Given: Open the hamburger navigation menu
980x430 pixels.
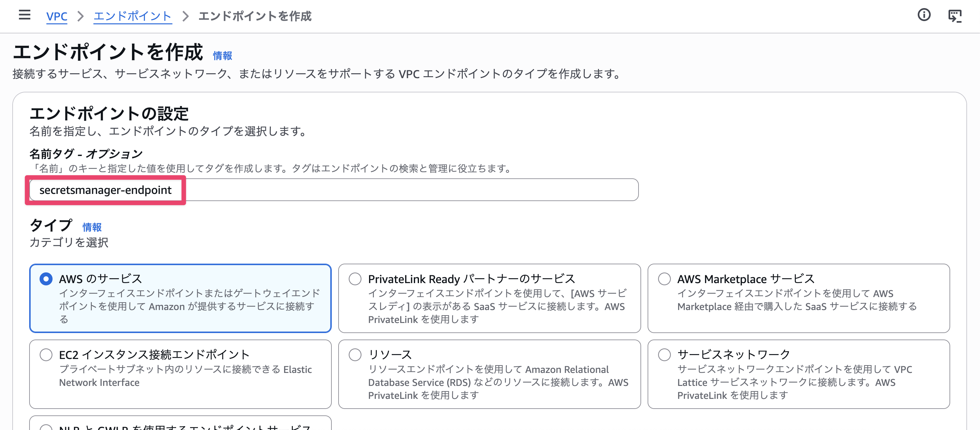Looking at the screenshot, I should coord(24,15).
